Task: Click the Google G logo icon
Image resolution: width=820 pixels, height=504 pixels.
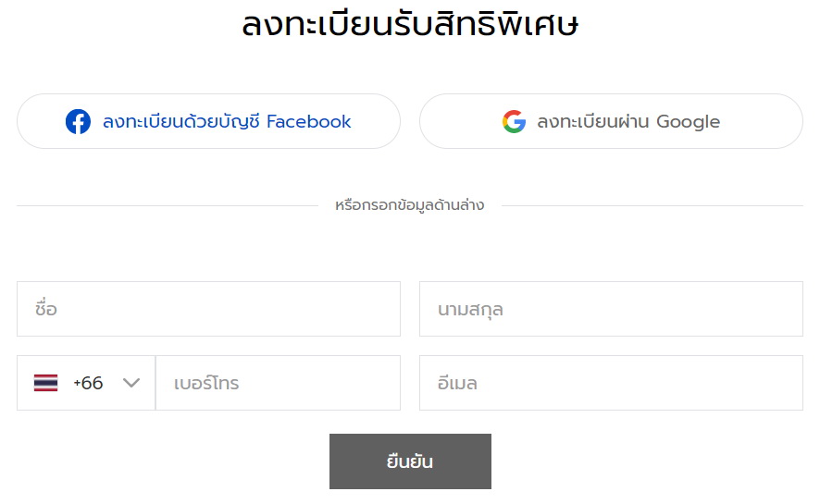Action: [x=514, y=121]
